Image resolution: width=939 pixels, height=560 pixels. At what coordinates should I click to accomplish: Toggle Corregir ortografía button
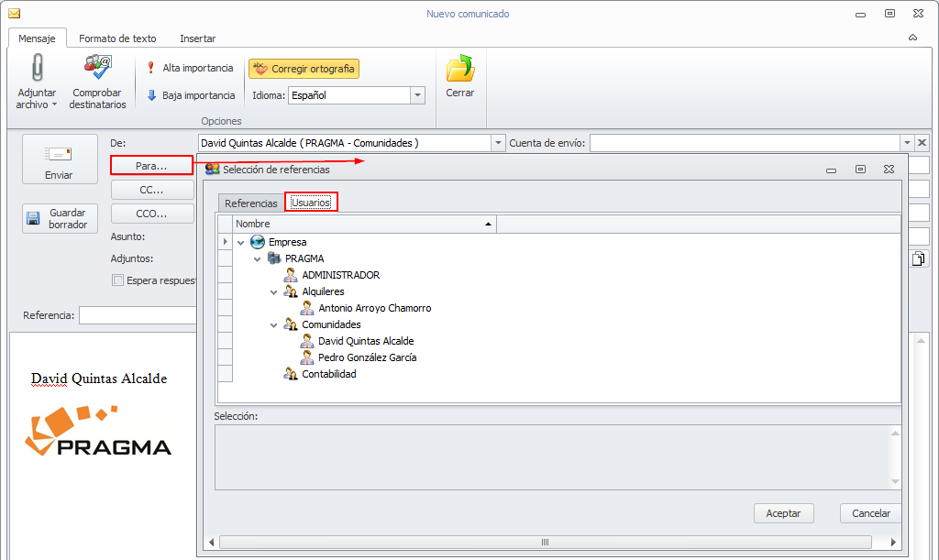click(304, 69)
